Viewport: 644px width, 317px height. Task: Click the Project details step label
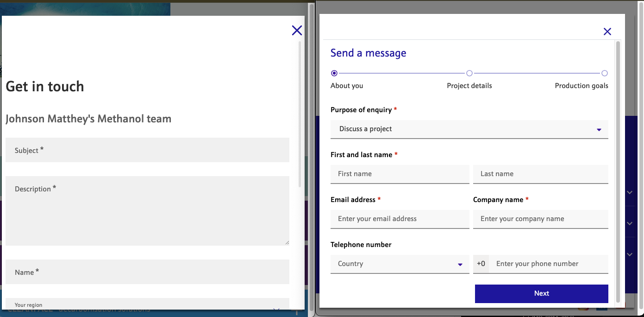469,86
